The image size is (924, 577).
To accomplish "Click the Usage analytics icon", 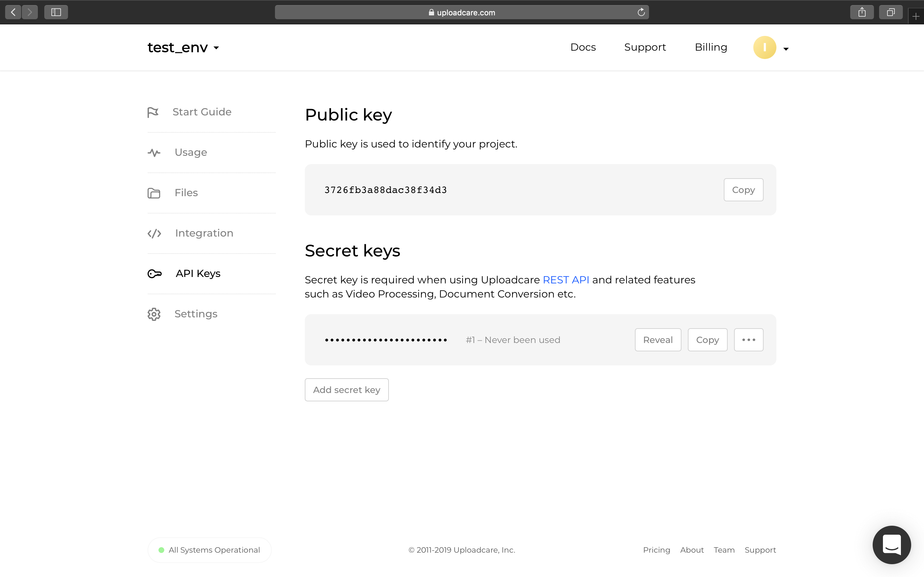I will click(x=154, y=152).
